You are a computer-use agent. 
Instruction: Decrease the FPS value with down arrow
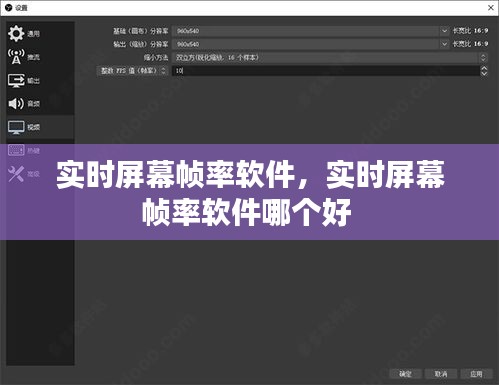click(x=484, y=73)
